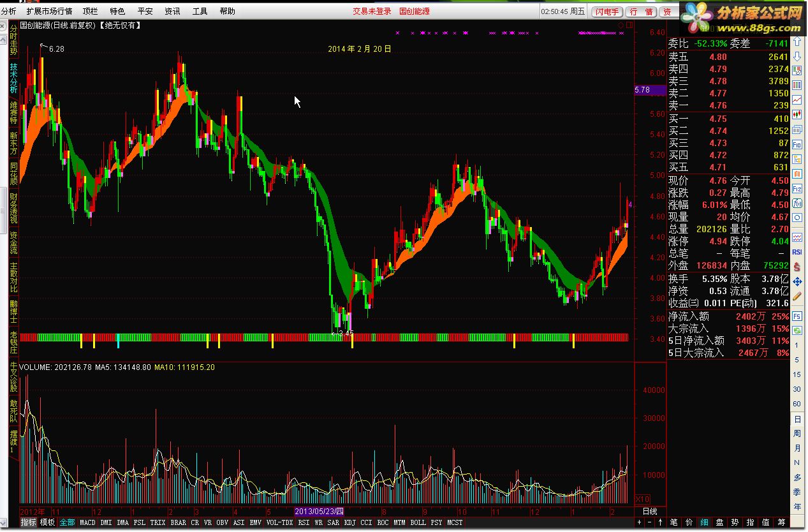The height and width of the screenshot is (532, 808).
Task: Select the 新东方 side tab
Action: (x=14, y=144)
